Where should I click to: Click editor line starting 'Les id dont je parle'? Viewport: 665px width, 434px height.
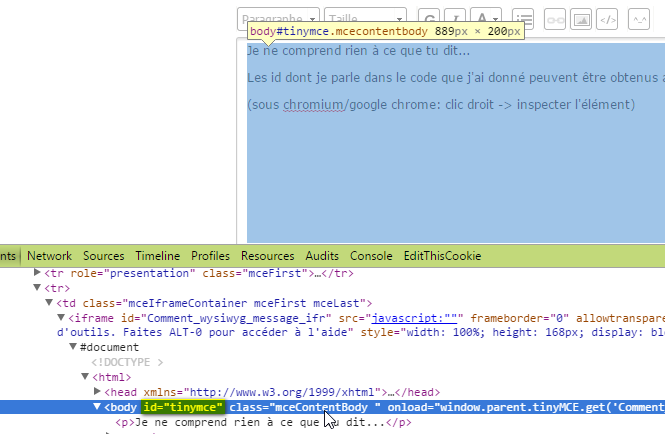(456, 78)
